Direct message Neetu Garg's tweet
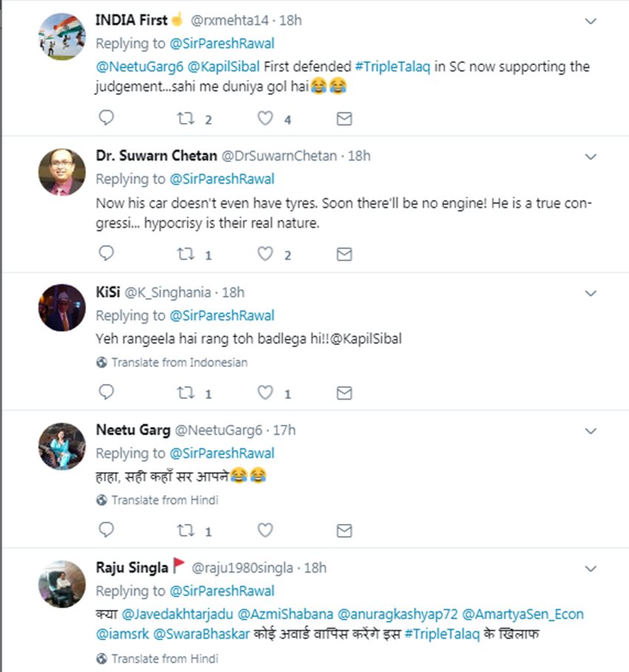629x672 pixels. (x=344, y=530)
